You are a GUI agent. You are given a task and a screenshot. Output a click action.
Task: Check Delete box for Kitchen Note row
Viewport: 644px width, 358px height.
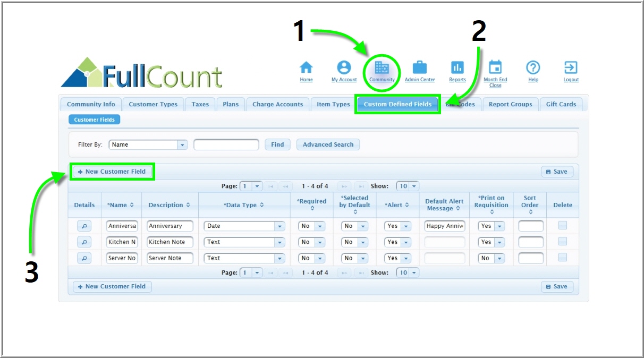coord(562,242)
